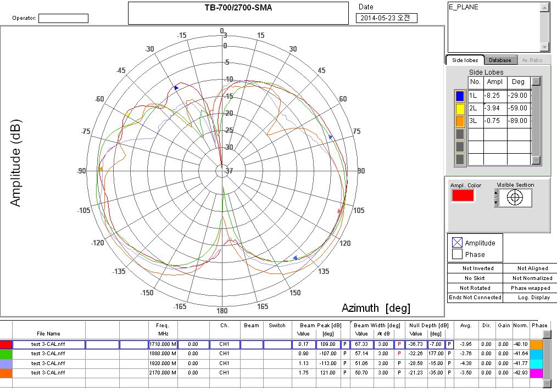Click the CH1 cell in the 2170.000 M row
This screenshot has width=557, height=392.
point(225,373)
